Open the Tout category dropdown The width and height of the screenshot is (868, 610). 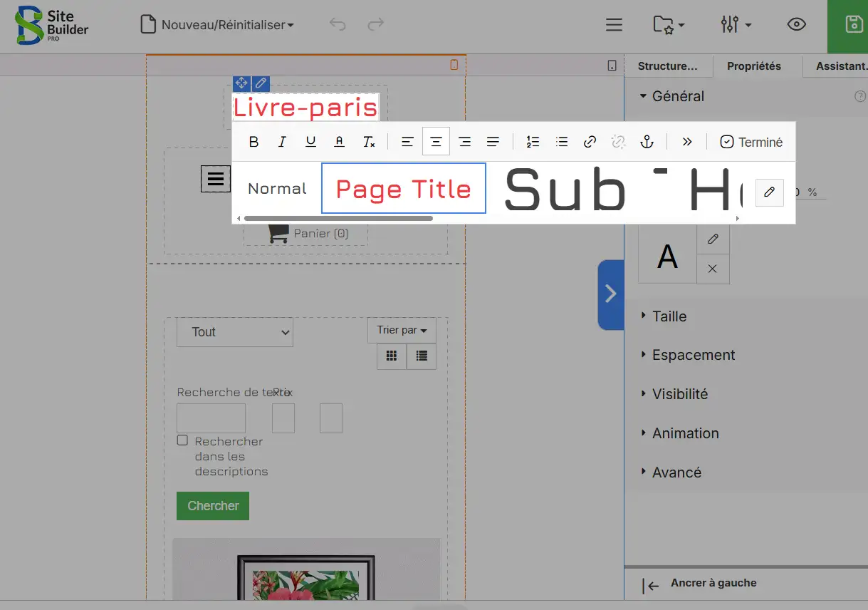click(235, 332)
